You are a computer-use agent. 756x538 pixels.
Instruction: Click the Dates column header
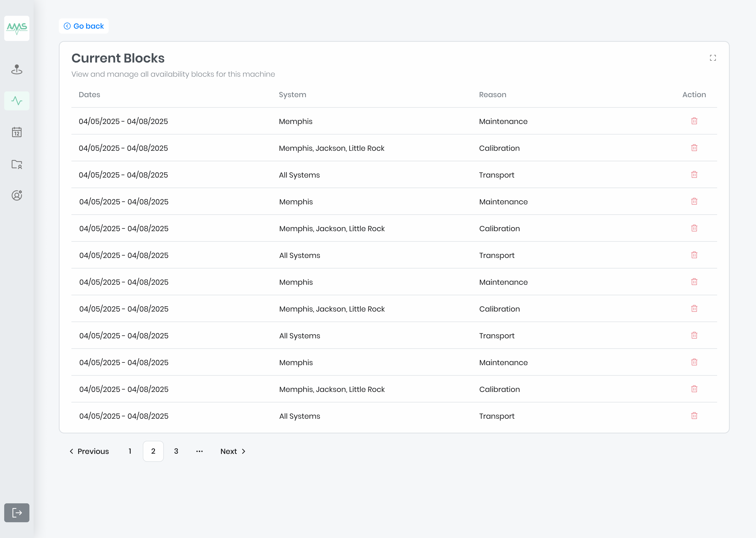pyautogui.click(x=89, y=95)
